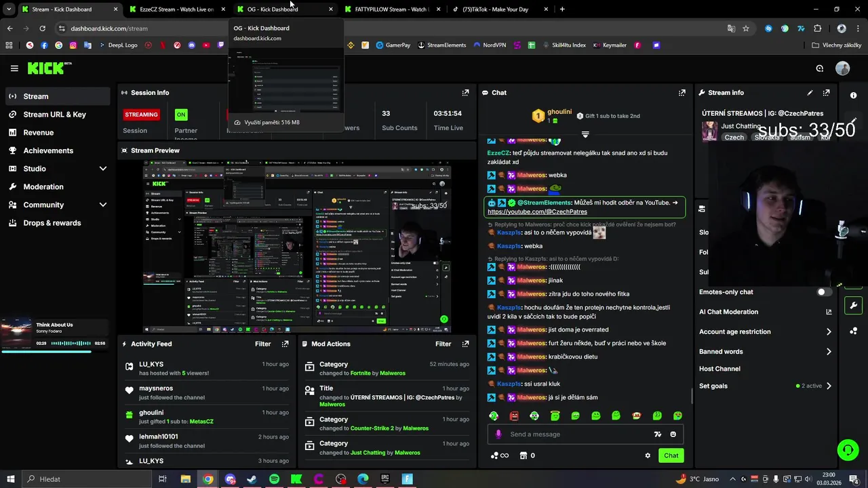
Task: Click the green Chat send button
Action: 671,455
